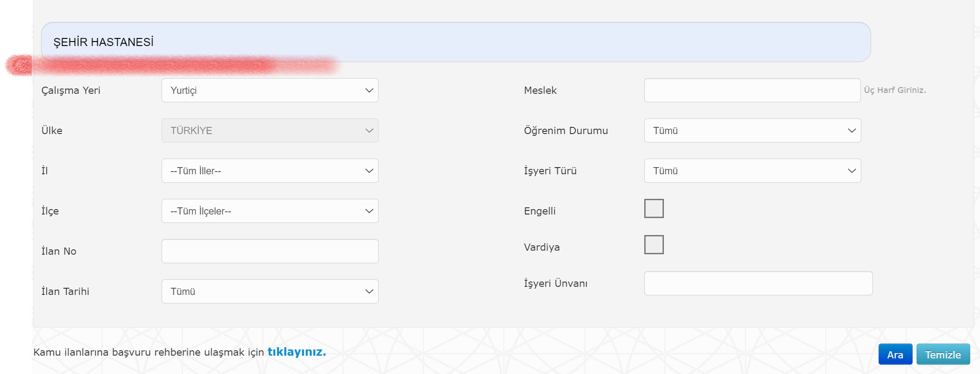The width and height of the screenshot is (980, 374).
Task: Open the tıklayınız guide link
Action: click(x=296, y=352)
